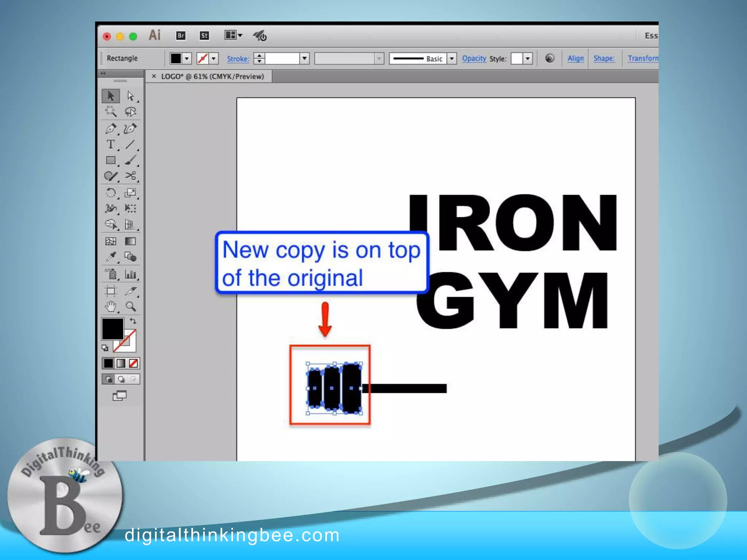Select the Eyedropper tool

coord(111,257)
